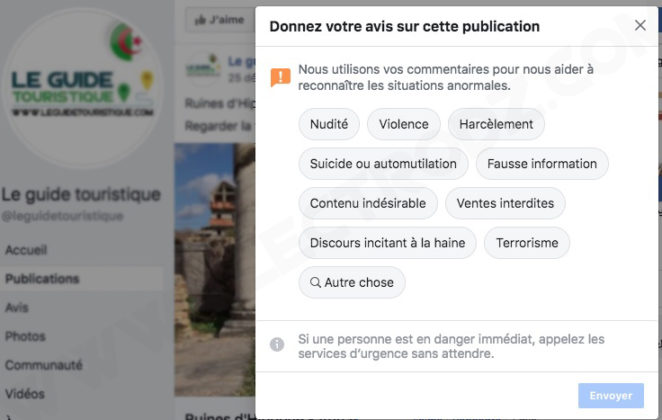Image resolution: width=662 pixels, height=420 pixels.
Task: Pick Ventes interdites chip
Action: tap(505, 203)
